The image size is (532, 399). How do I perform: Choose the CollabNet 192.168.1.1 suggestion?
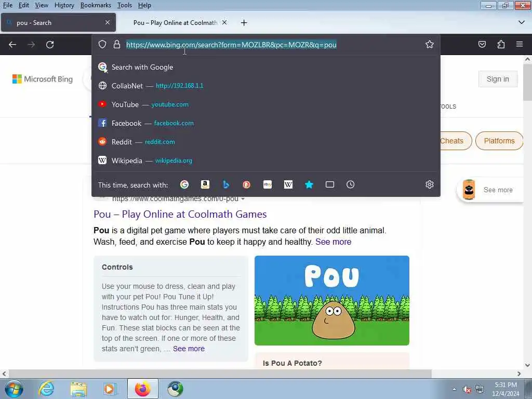(x=265, y=86)
